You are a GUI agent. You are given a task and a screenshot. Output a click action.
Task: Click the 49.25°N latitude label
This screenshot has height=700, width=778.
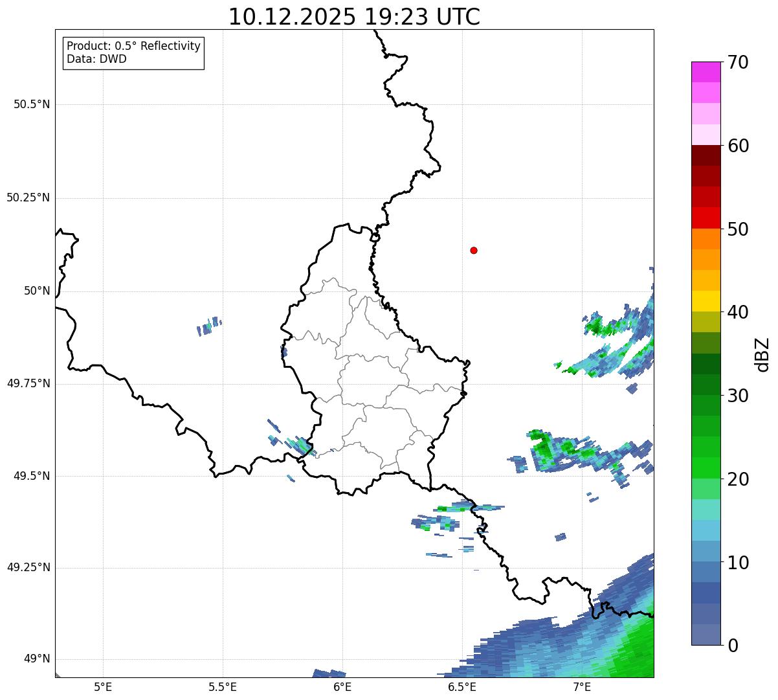pyautogui.click(x=28, y=567)
